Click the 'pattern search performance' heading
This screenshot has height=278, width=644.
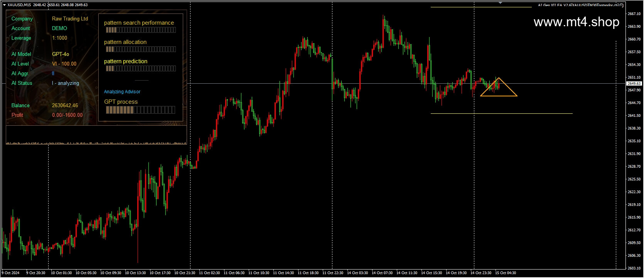(x=139, y=23)
